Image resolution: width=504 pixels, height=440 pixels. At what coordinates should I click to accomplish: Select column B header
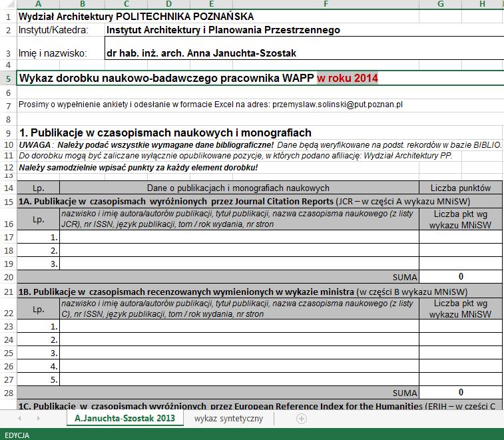pos(83,4)
